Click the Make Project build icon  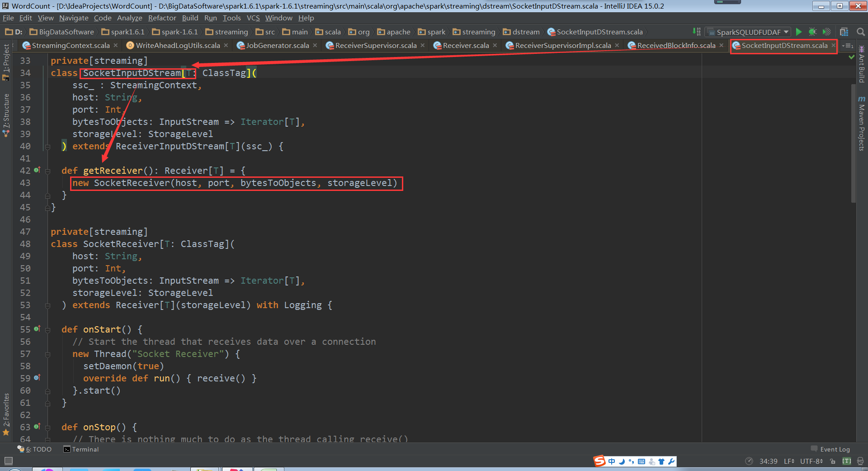click(697, 32)
